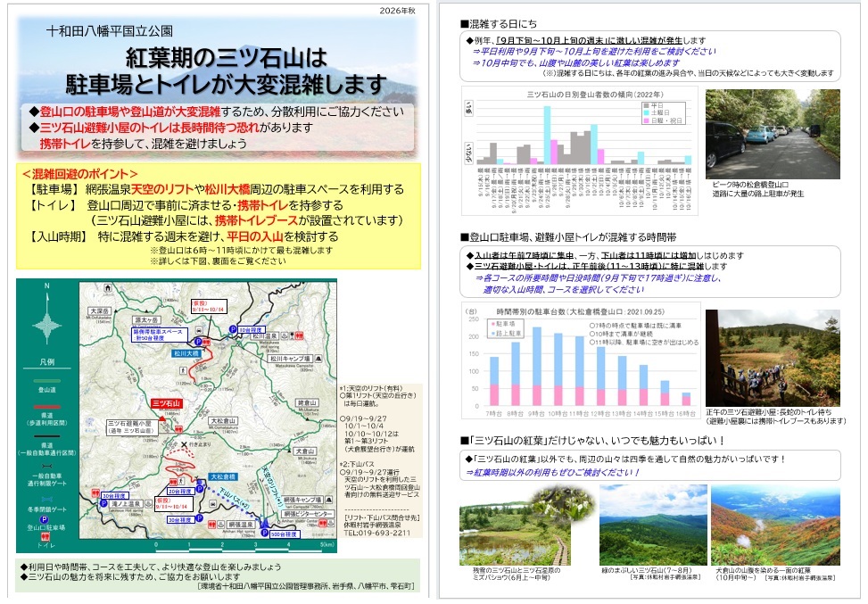Click the ⇒紅葉時期以外の利用もぜひご検討ください blue text
This screenshot has height=604, width=868.
(552, 472)
